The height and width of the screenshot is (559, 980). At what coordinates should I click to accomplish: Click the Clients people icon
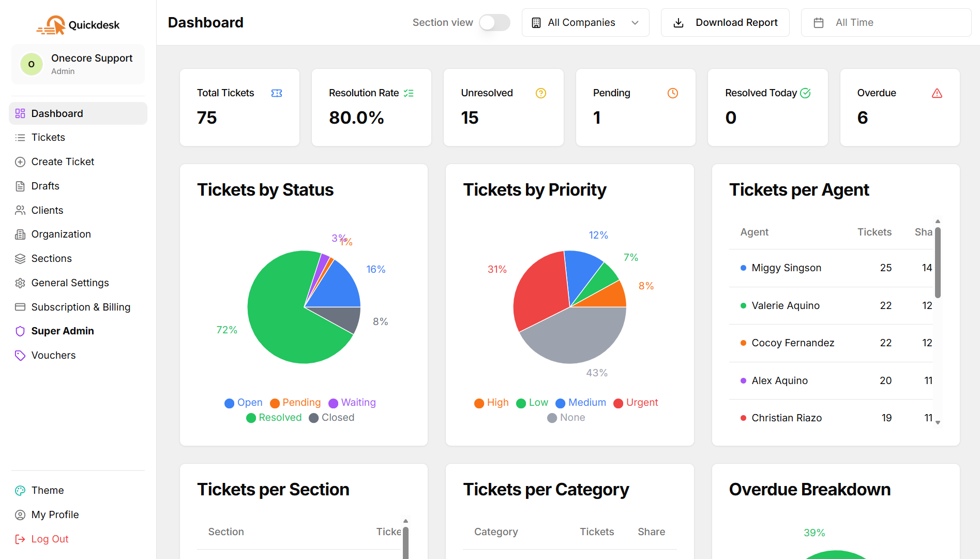[20, 210]
